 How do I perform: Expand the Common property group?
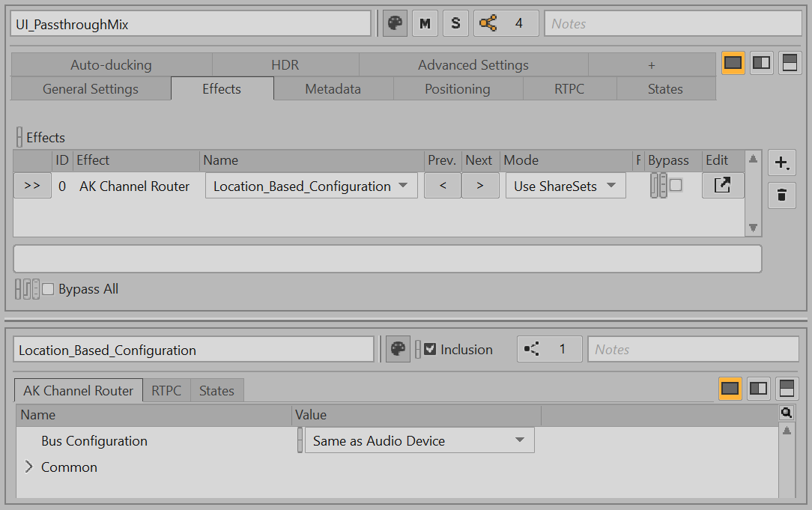coord(29,467)
